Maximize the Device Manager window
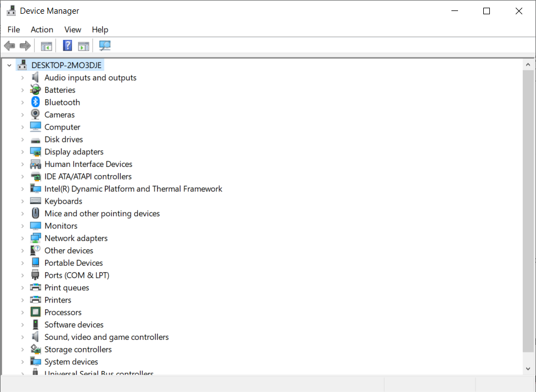The height and width of the screenshot is (392, 536). click(487, 11)
